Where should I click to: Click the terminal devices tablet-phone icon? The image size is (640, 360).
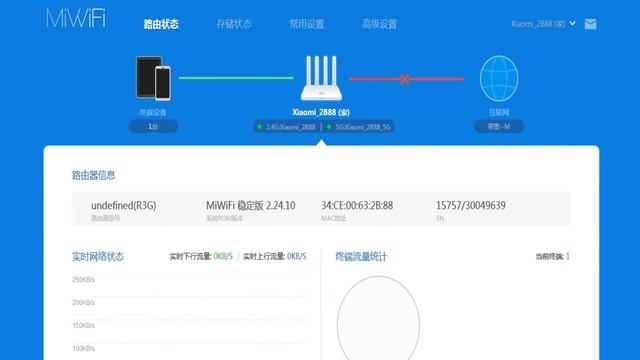pos(153,78)
